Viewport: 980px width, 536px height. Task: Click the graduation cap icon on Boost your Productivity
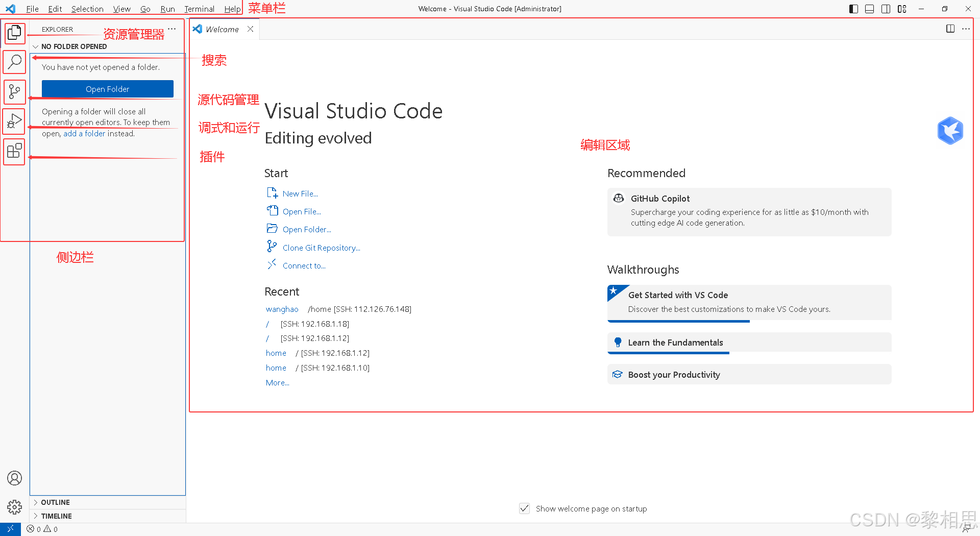(x=618, y=374)
